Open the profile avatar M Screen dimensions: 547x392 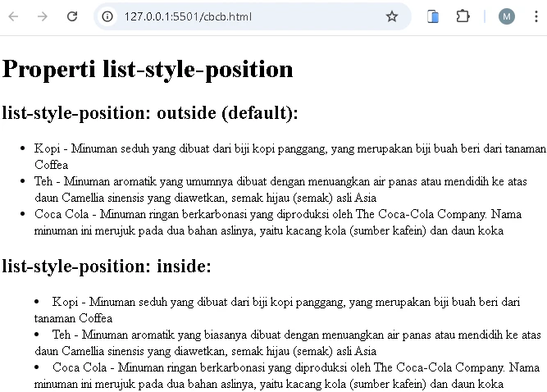point(507,16)
